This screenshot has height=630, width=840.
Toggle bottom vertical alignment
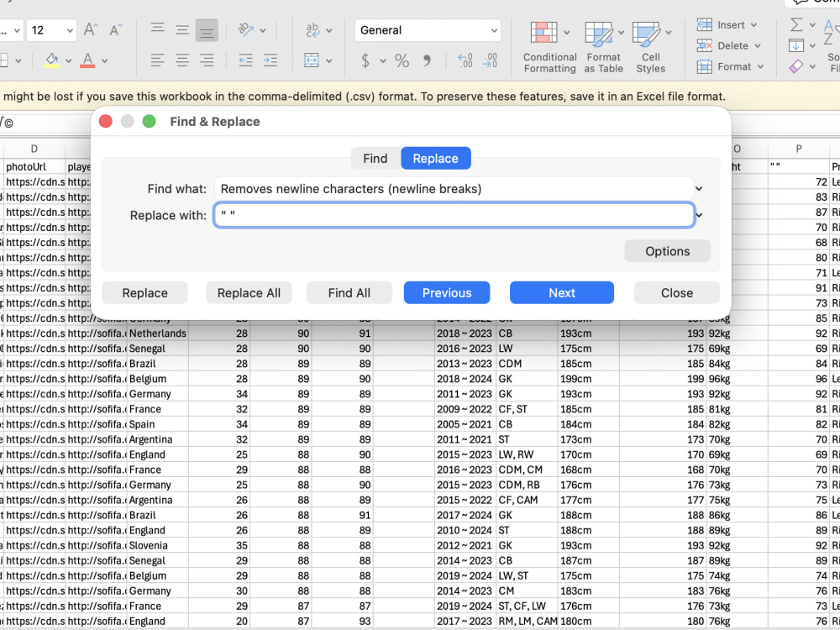(207, 30)
